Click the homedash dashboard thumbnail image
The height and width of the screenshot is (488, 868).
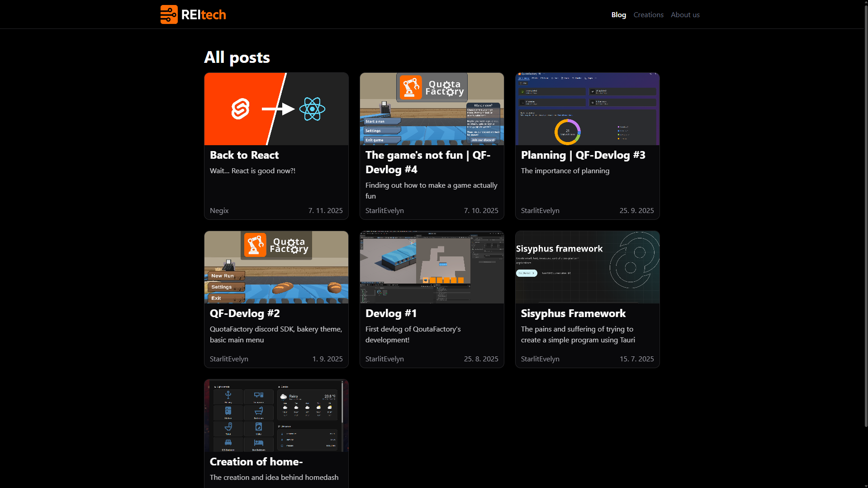(x=276, y=416)
